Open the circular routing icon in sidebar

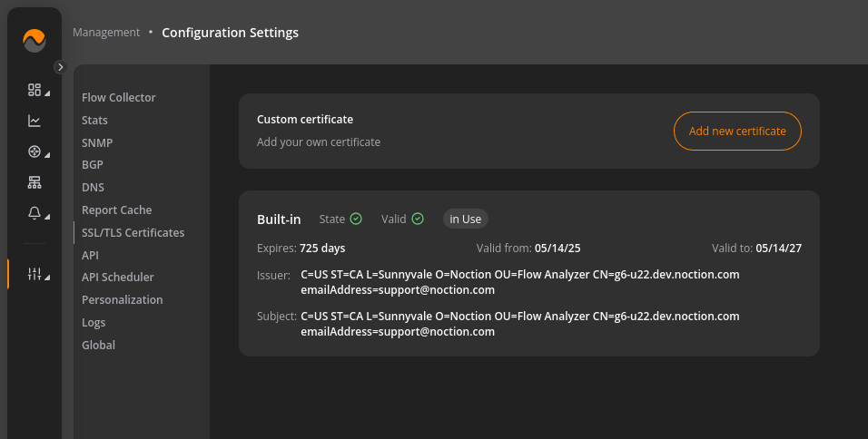tap(35, 151)
